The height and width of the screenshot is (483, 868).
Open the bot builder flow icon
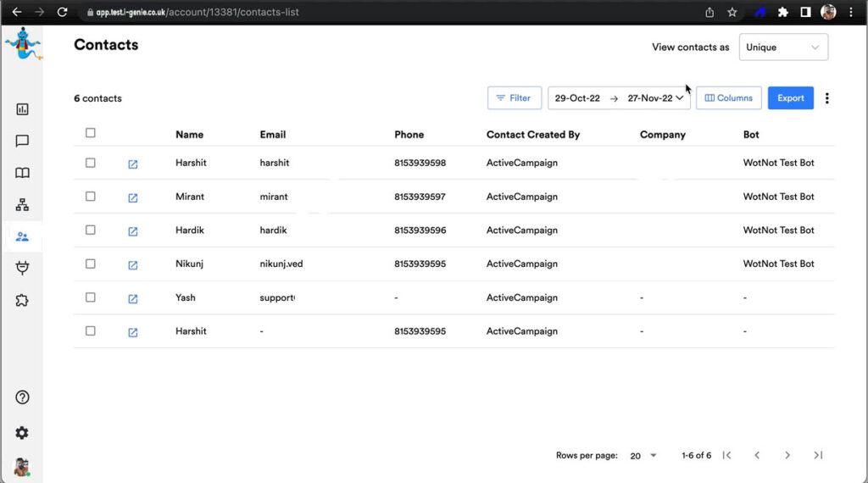[x=22, y=205]
